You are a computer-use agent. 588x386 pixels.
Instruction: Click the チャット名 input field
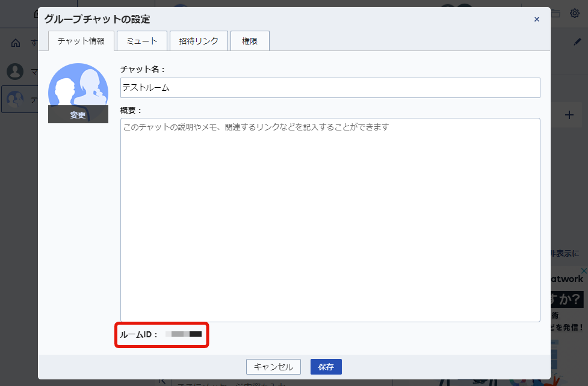point(330,88)
